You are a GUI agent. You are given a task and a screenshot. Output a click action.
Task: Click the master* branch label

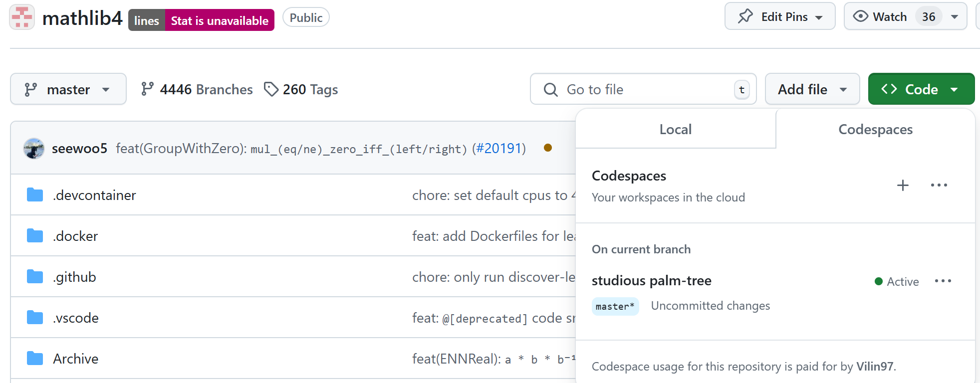615,306
